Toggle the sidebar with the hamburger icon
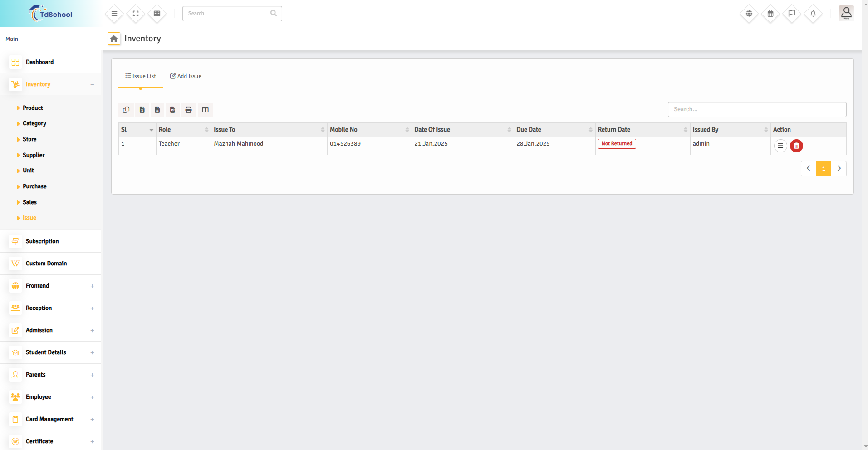The width and height of the screenshot is (868, 450). pyautogui.click(x=114, y=14)
